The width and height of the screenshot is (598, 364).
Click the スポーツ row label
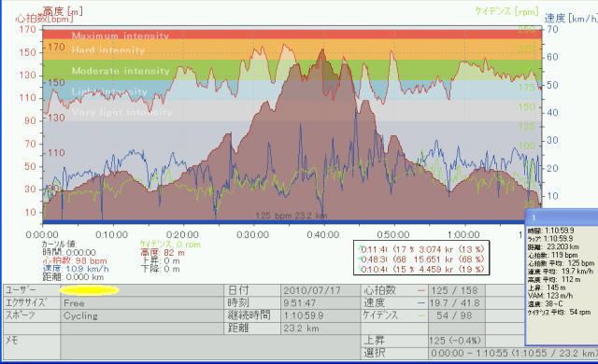[20, 315]
